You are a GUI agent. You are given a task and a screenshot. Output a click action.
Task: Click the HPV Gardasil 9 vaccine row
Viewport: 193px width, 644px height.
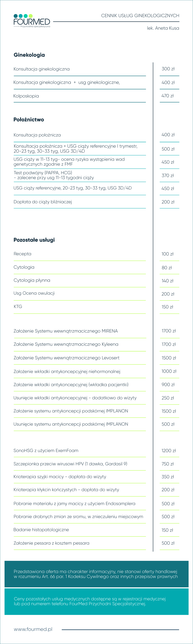tap(70, 464)
